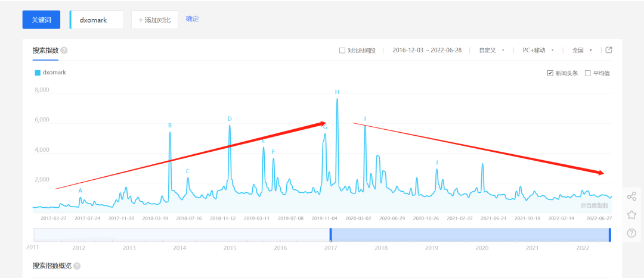Click the star favorite icon
The width and height of the screenshot is (644, 278).
(x=631, y=215)
